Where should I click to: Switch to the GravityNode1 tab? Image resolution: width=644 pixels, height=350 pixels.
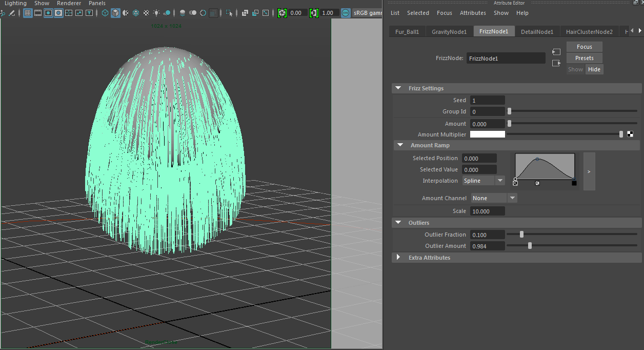(x=449, y=32)
